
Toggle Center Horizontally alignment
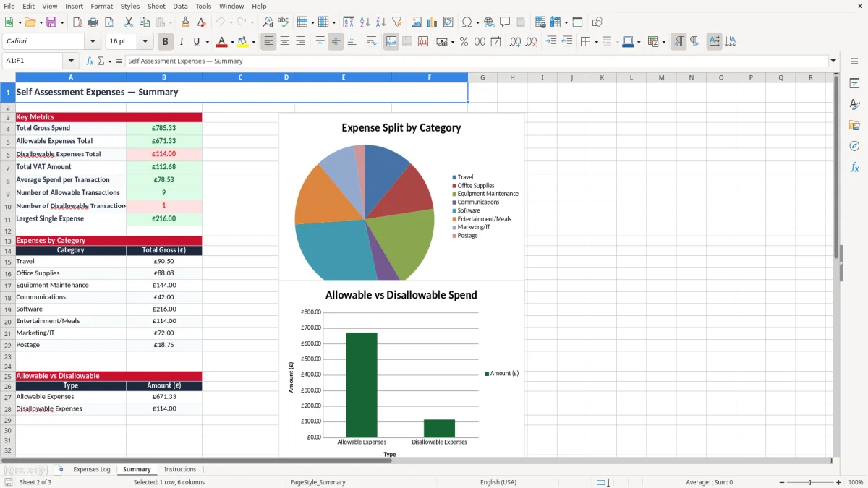(284, 42)
